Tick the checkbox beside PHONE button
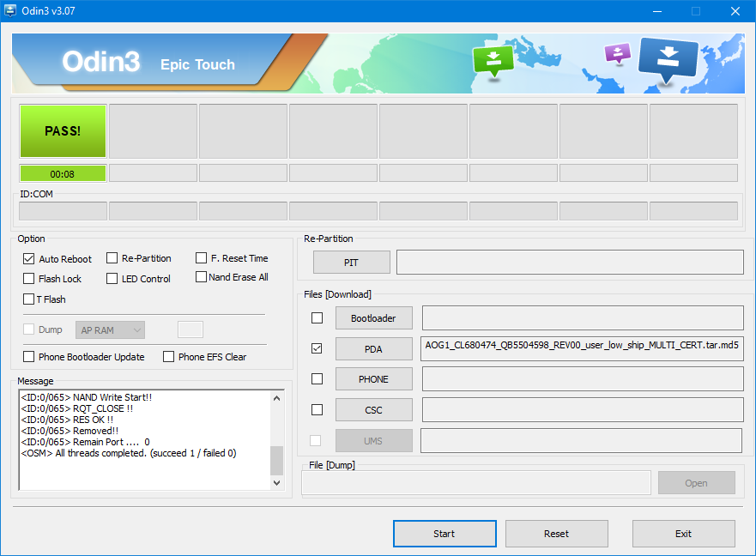This screenshot has height=556, width=756. click(317, 378)
